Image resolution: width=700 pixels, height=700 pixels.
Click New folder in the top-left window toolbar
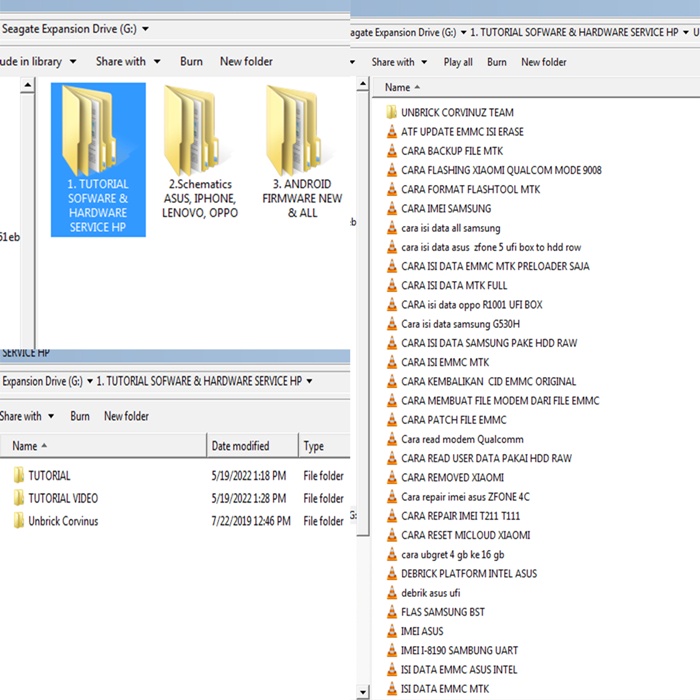pos(246,62)
